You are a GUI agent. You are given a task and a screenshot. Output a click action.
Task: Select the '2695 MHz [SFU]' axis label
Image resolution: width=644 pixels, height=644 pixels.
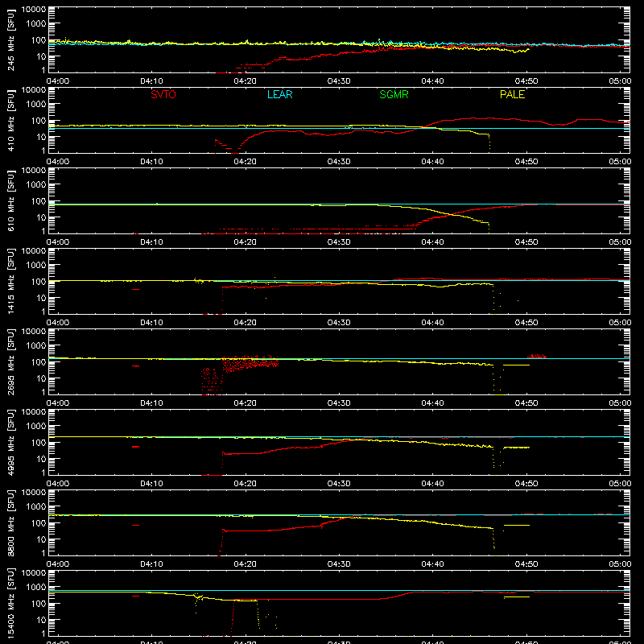coord(11,361)
